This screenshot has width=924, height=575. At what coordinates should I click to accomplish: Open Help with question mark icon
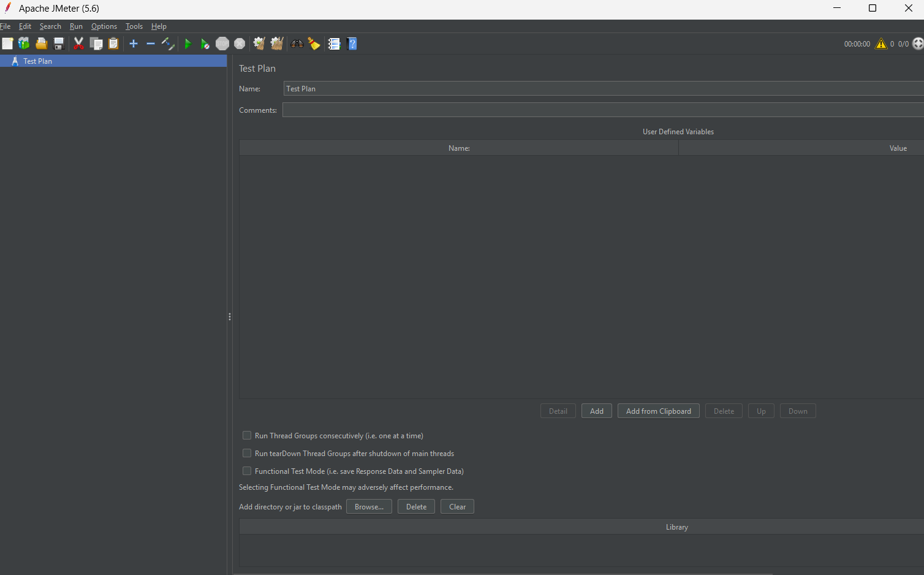tap(352, 44)
